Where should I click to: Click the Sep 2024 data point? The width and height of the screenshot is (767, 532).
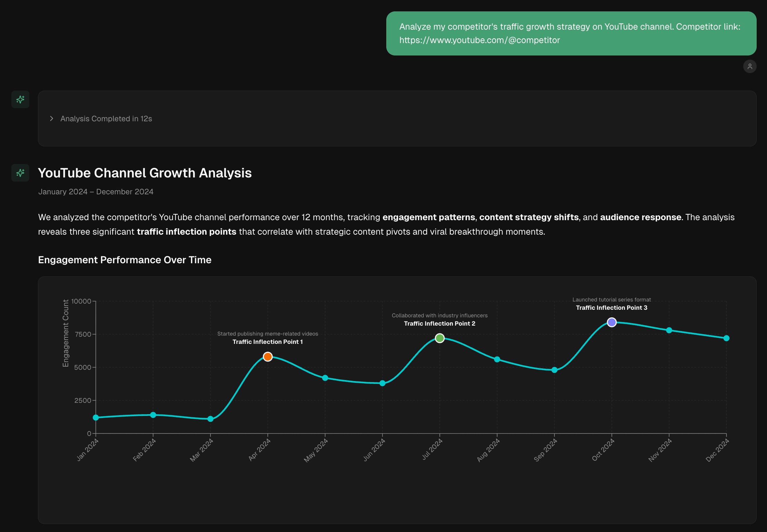554,370
